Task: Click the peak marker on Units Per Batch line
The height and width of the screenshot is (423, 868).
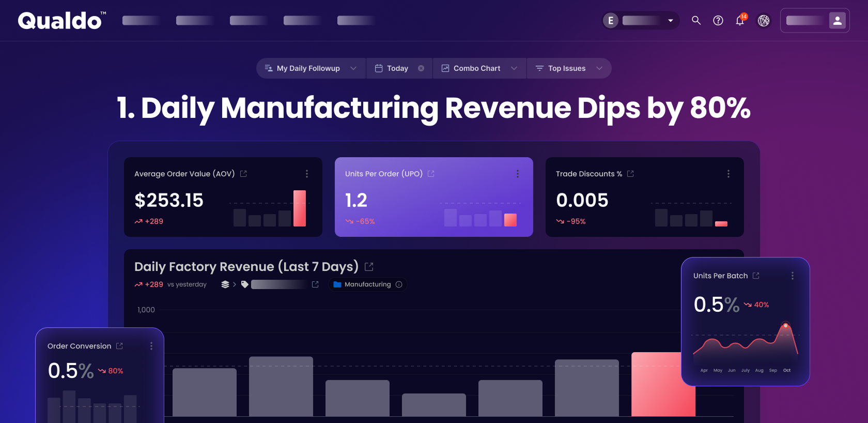Action: click(x=786, y=325)
